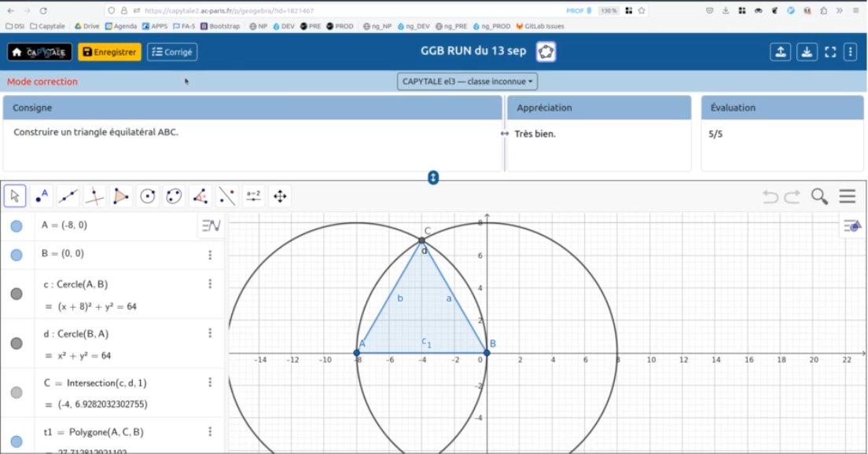
Task: Open the GitLab Issues bookmark
Action: tap(540, 26)
